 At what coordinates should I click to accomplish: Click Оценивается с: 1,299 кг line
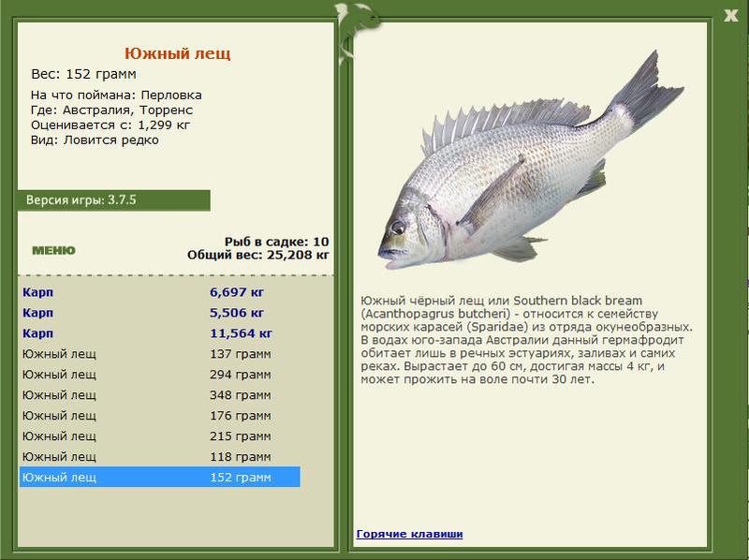[110, 125]
